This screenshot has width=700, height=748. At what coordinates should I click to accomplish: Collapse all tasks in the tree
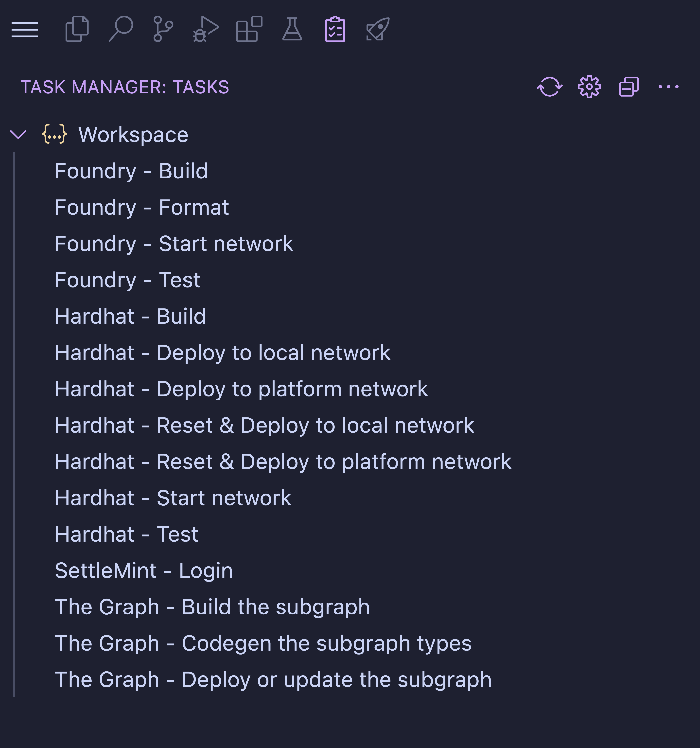[629, 87]
